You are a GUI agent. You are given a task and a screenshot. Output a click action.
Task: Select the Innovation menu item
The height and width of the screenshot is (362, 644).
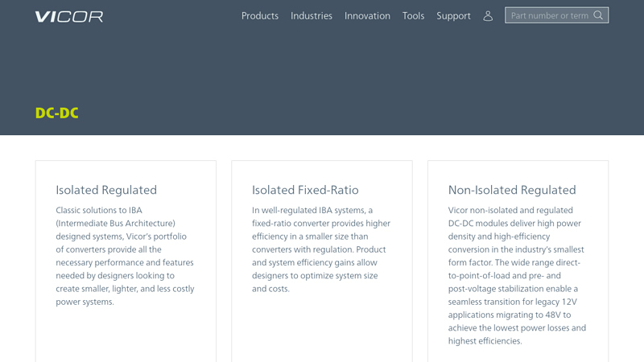pos(367,16)
